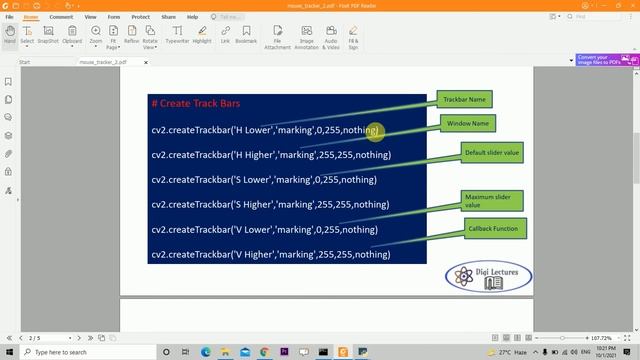The width and height of the screenshot is (640, 360).
Task: Activate Reflow view
Action: tap(132, 34)
